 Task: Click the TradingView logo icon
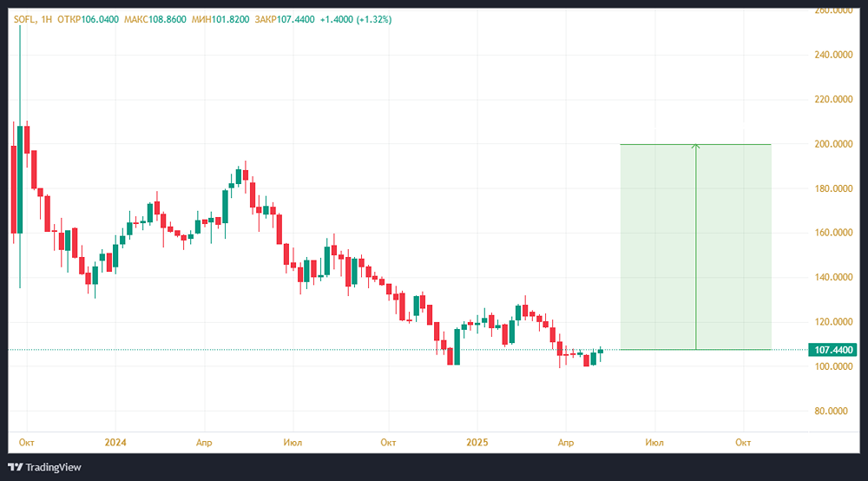click(15, 467)
